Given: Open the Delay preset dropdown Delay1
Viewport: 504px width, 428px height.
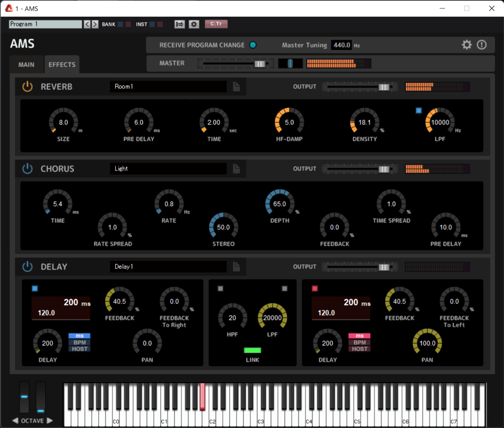Looking at the screenshot, I should [168, 267].
